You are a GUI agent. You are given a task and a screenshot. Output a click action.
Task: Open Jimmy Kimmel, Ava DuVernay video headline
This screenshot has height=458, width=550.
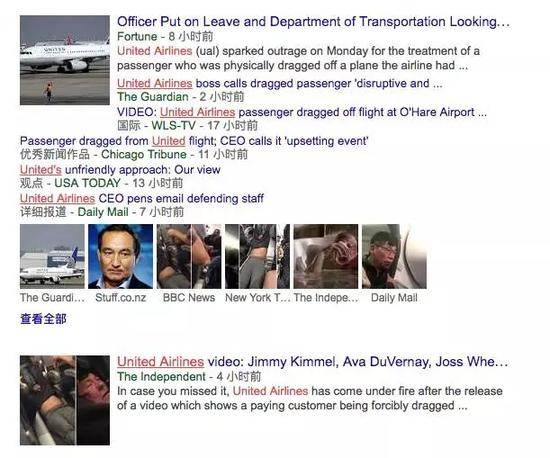click(313, 362)
